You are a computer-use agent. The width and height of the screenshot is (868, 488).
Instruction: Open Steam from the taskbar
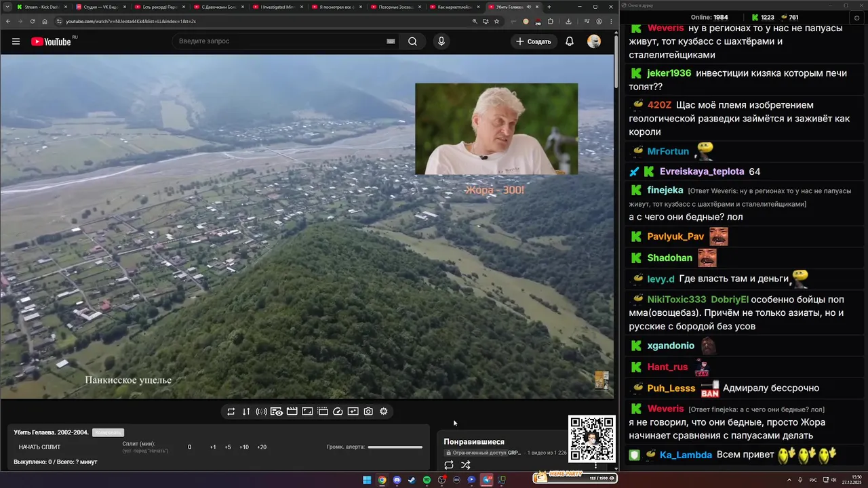(x=412, y=480)
